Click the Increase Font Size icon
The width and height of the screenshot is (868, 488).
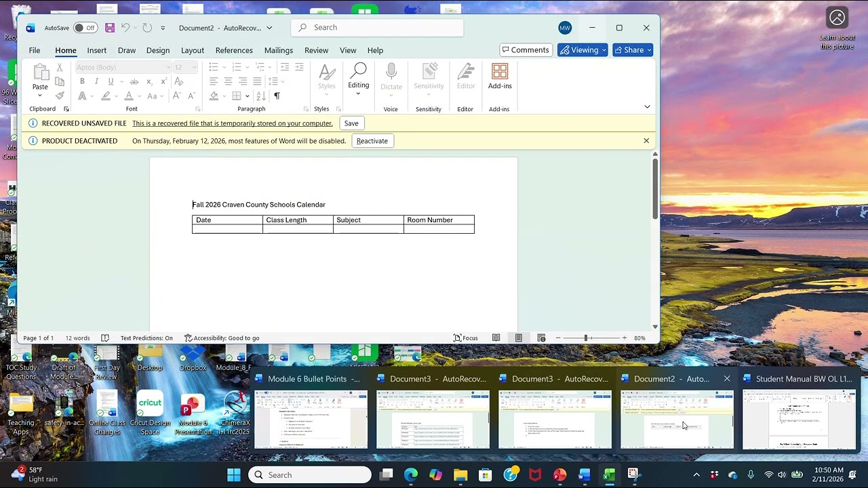176,96
